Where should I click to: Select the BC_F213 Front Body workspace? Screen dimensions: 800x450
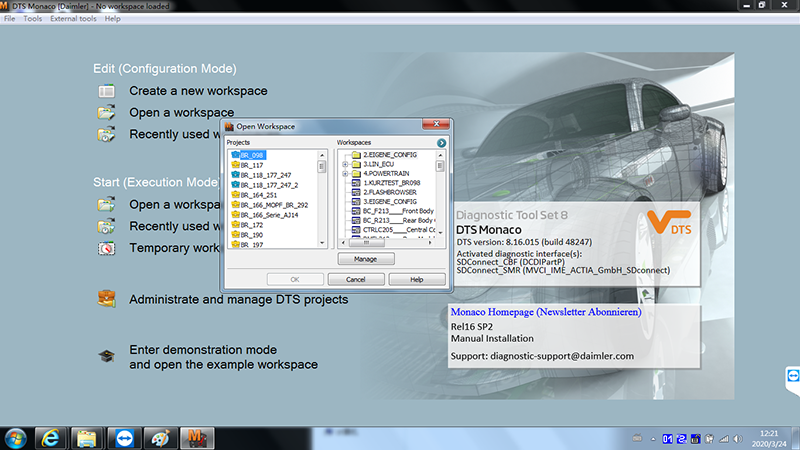point(398,211)
